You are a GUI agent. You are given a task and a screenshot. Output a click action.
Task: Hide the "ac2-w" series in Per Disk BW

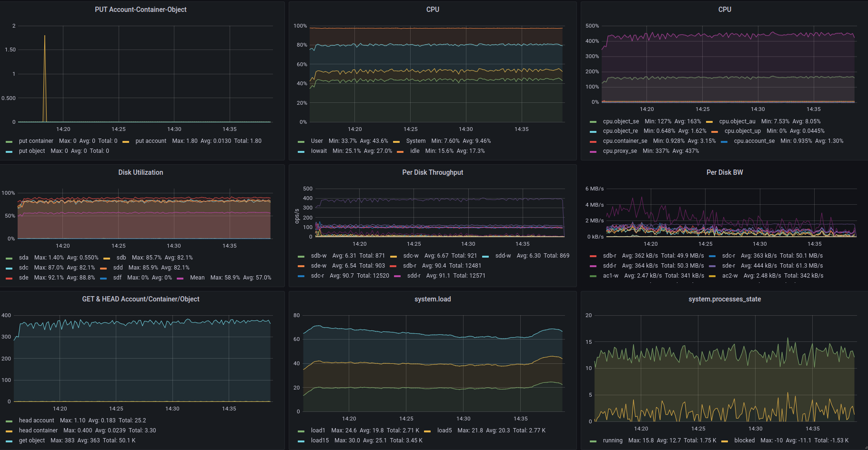pyautogui.click(x=729, y=276)
